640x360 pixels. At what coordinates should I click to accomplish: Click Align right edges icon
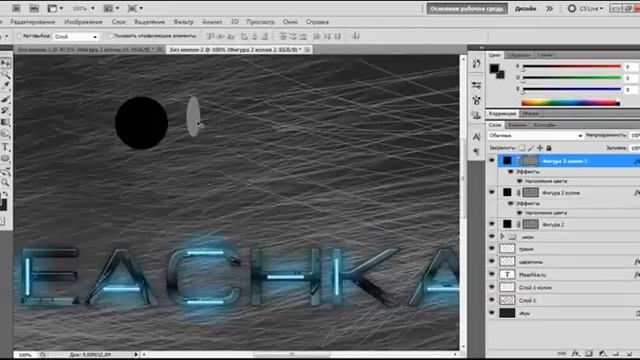(x=264, y=36)
